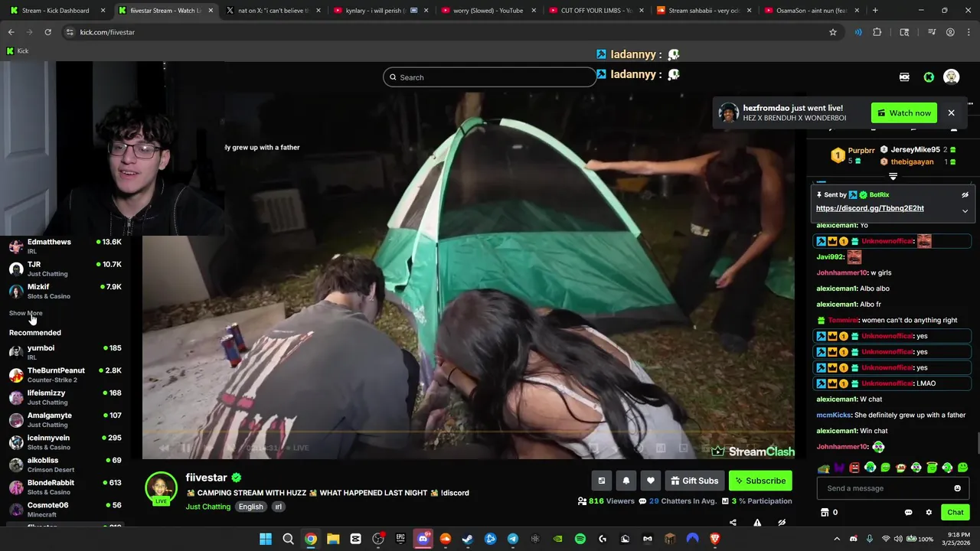Open Edmatthews channel in sidebar
The width and height of the screenshot is (980, 551).
click(x=65, y=246)
